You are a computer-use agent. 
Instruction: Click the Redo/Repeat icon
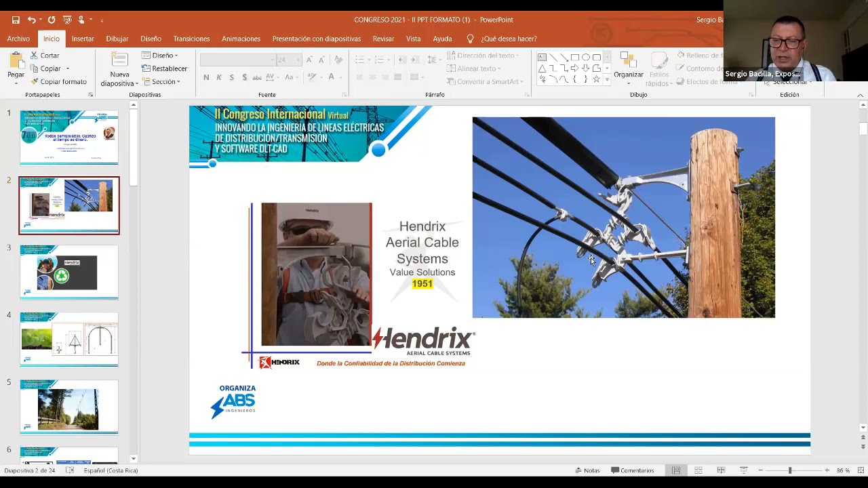pyautogui.click(x=52, y=20)
